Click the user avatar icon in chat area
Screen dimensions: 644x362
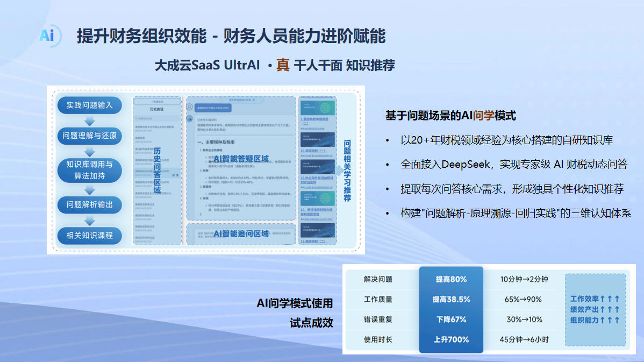pyautogui.click(x=189, y=107)
